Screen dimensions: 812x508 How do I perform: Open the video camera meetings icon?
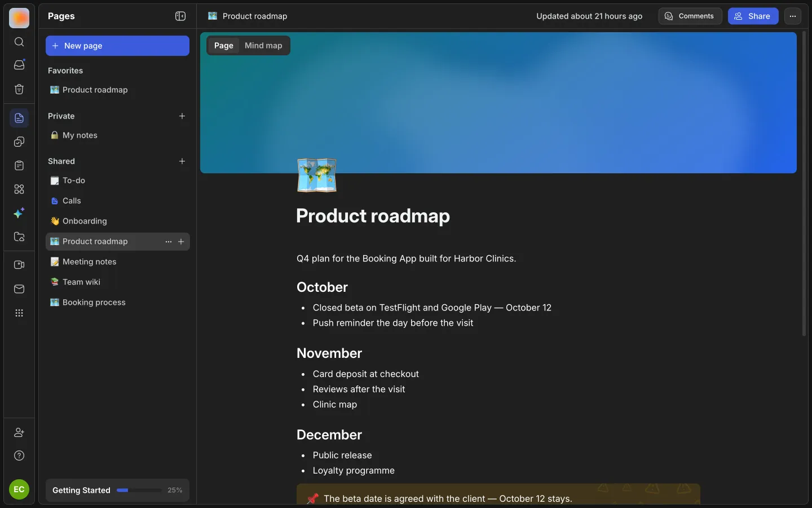pyautogui.click(x=19, y=265)
